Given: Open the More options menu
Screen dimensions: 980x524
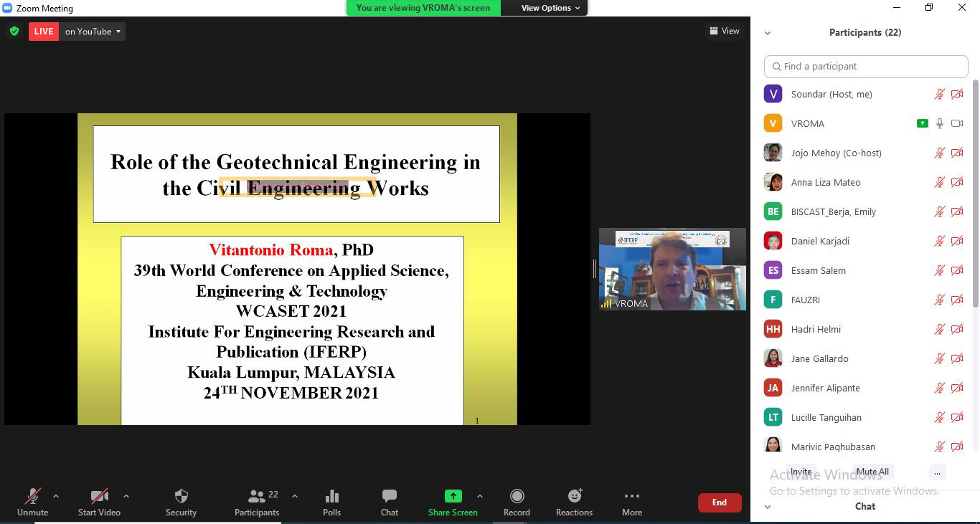Looking at the screenshot, I should pyautogui.click(x=632, y=502).
